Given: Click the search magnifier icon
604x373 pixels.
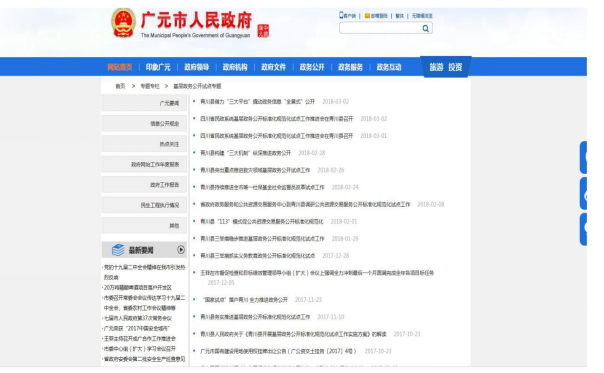Looking at the screenshot, I should point(425,28).
